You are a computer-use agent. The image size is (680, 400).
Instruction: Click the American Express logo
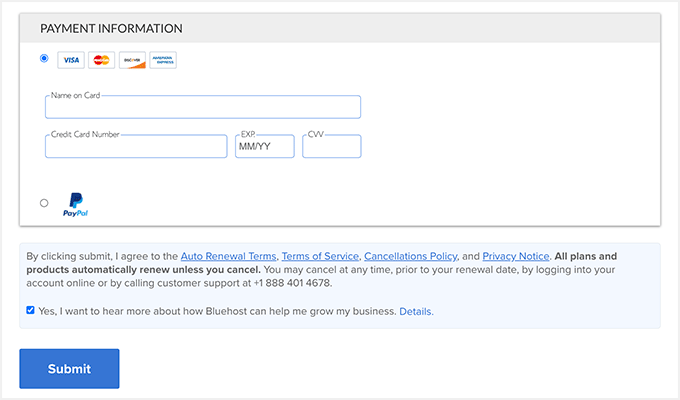(163, 60)
